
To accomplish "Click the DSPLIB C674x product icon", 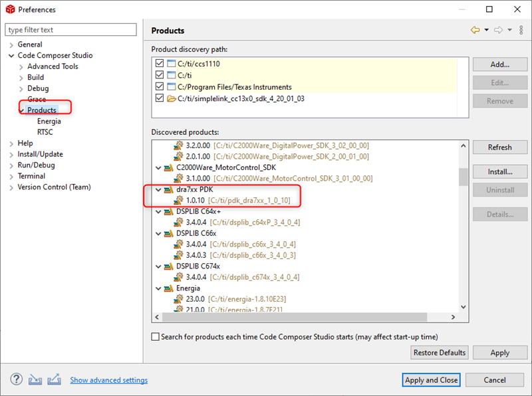I will (x=169, y=266).
